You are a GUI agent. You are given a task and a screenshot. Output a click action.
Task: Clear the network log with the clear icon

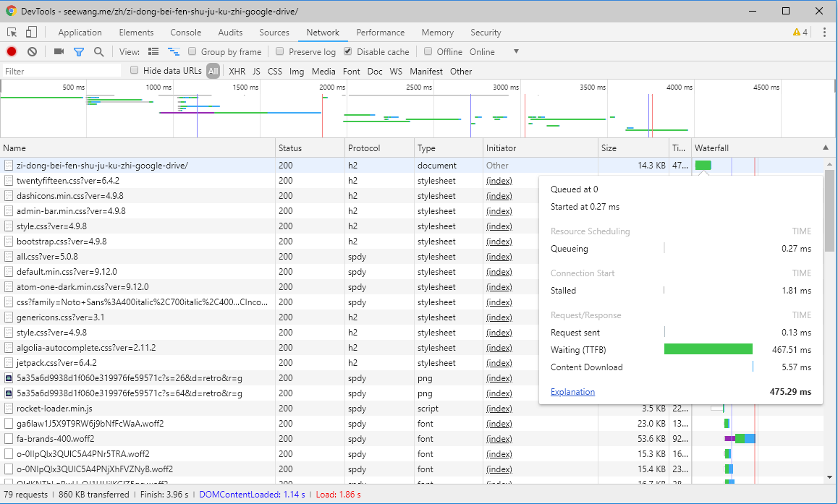[x=32, y=52]
